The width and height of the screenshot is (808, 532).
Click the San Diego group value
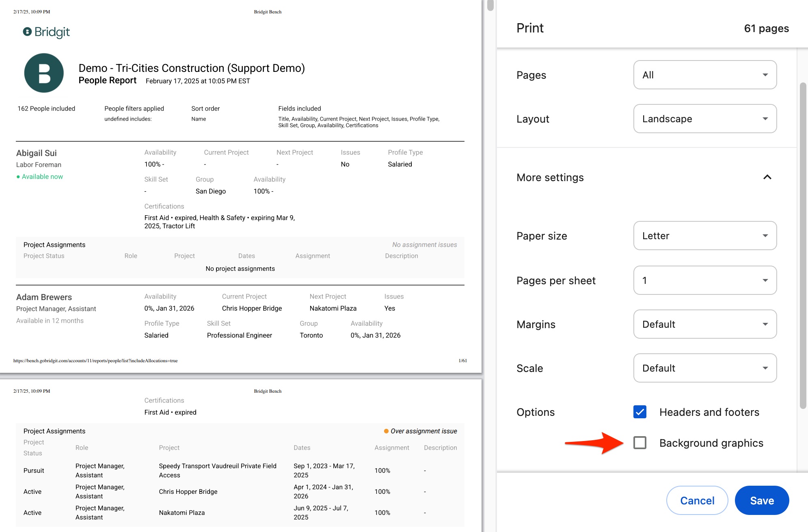(x=211, y=191)
